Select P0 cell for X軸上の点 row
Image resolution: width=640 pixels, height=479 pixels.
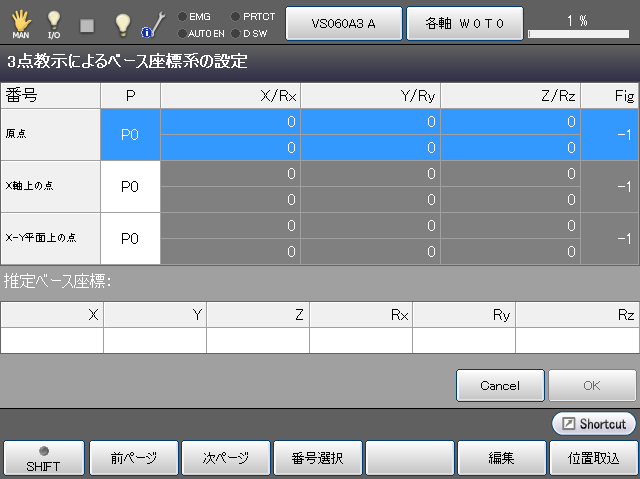(130, 186)
